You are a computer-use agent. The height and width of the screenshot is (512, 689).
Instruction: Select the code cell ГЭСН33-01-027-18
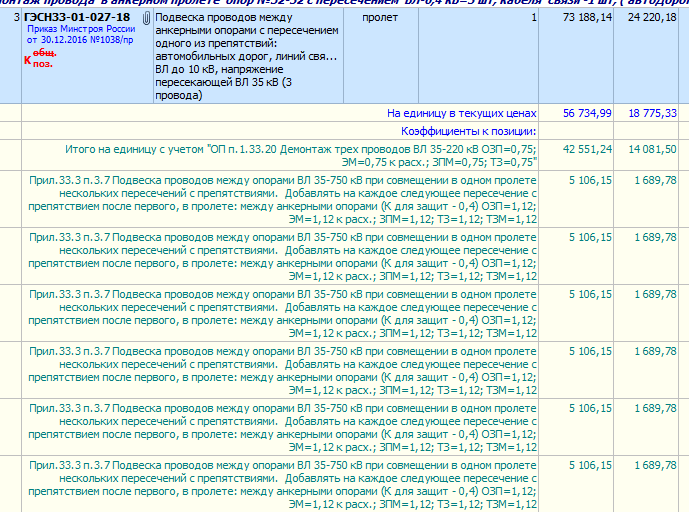click(x=77, y=17)
